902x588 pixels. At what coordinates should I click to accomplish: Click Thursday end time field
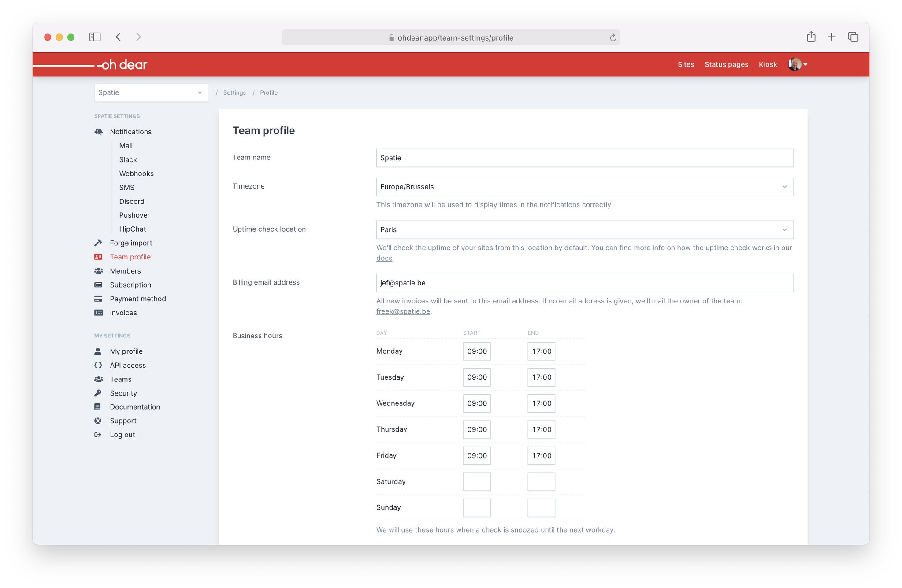541,429
